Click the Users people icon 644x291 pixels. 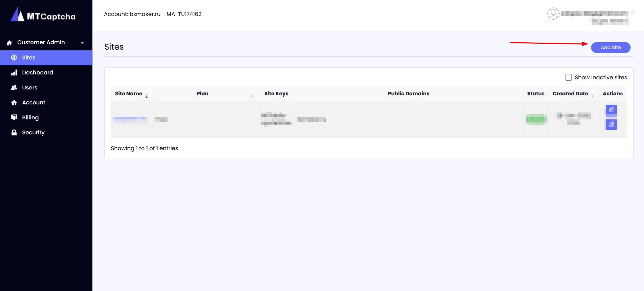click(14, 88)
